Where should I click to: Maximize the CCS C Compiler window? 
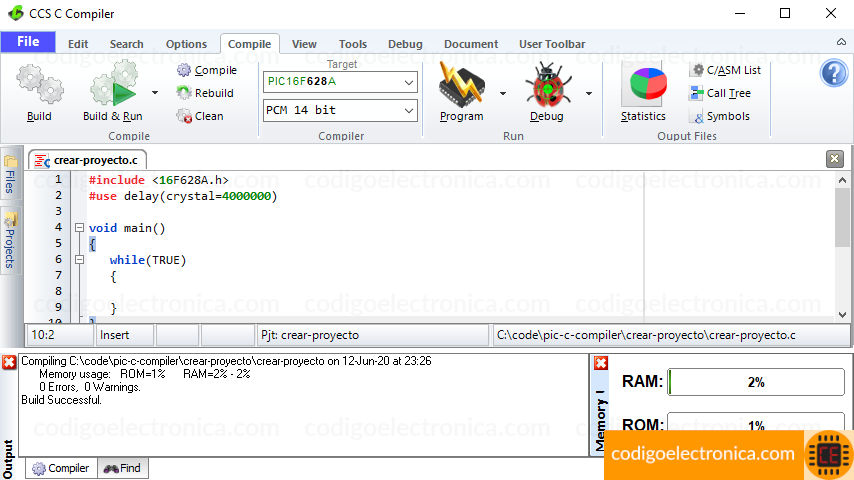tap(785, 13)
